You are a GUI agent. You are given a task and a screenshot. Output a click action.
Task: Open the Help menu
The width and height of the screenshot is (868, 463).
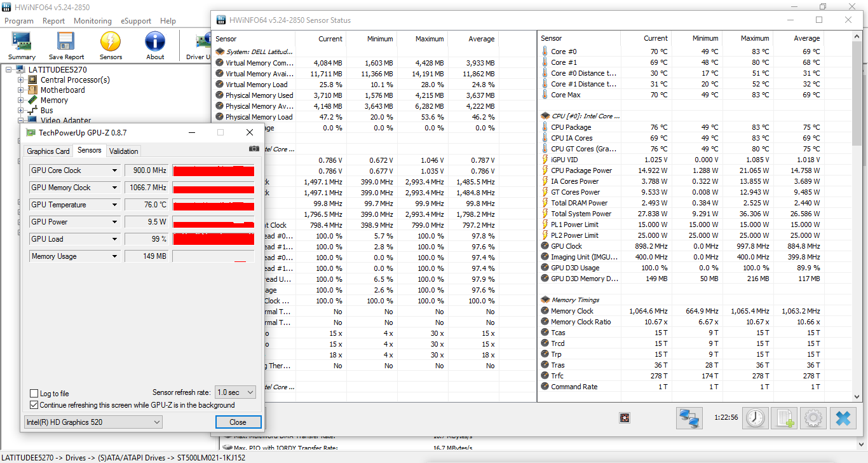tap(168, 21)
